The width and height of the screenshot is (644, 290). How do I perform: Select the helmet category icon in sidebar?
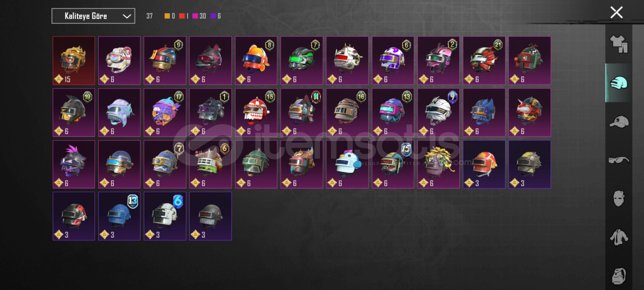(x=619, y=83)
